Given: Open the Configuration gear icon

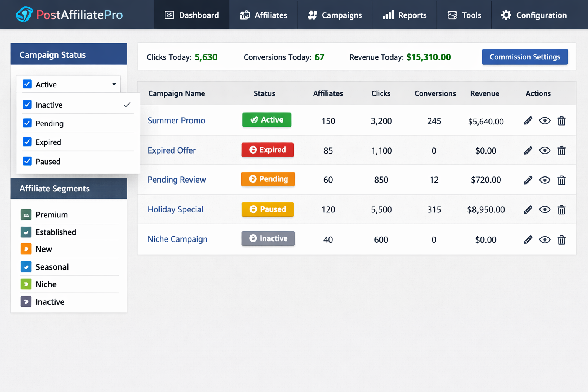Looking at the screenshot, I should coord(506,15).
